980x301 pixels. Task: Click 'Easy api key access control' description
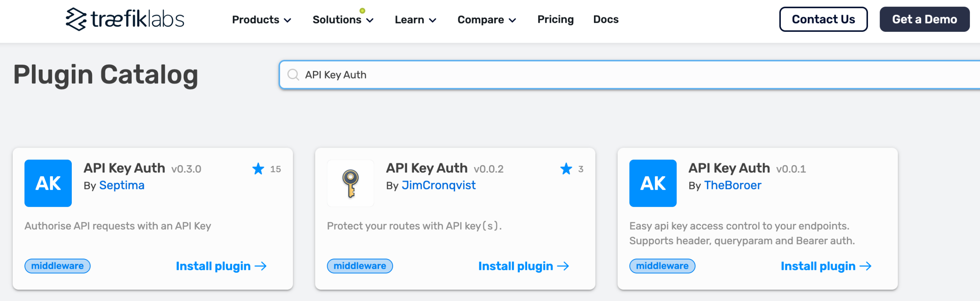(x=742, y=233)
